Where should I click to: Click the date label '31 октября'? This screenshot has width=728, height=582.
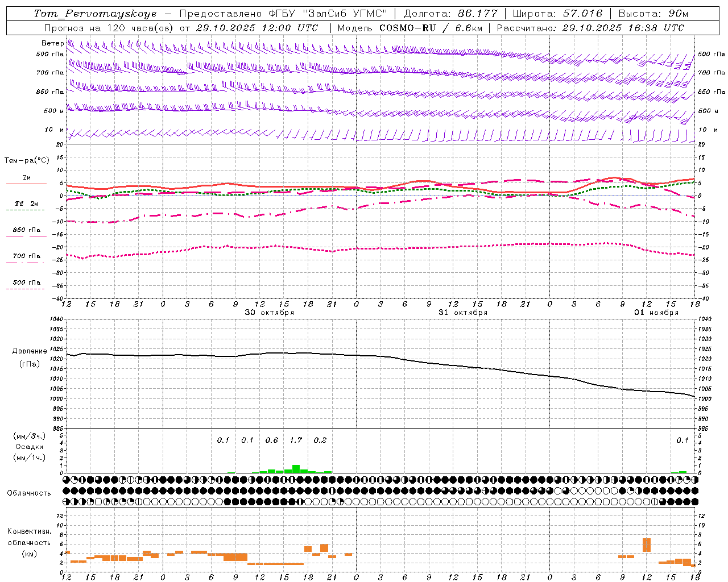point(463,313)
